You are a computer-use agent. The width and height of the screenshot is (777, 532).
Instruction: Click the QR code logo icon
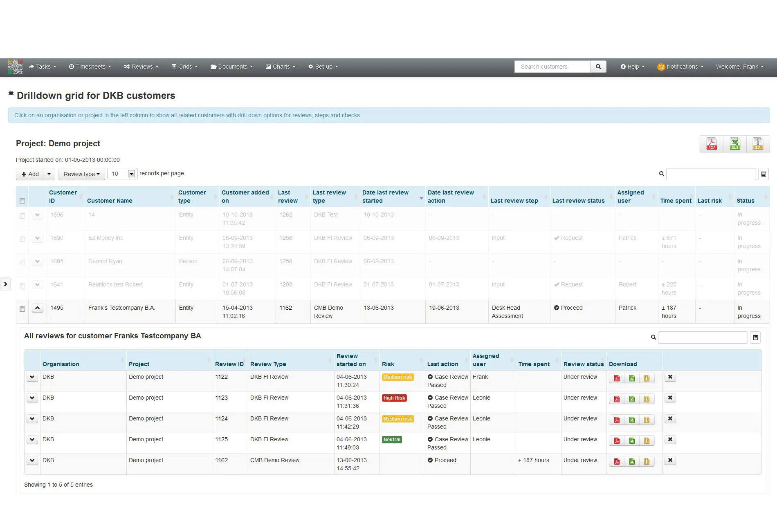click(15, 67)
